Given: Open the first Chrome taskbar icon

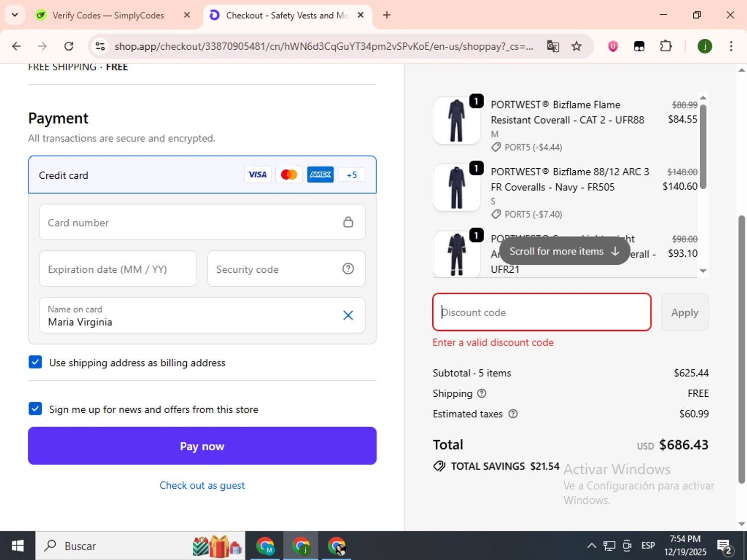Looking at the screenshot, I should point(265,546).
